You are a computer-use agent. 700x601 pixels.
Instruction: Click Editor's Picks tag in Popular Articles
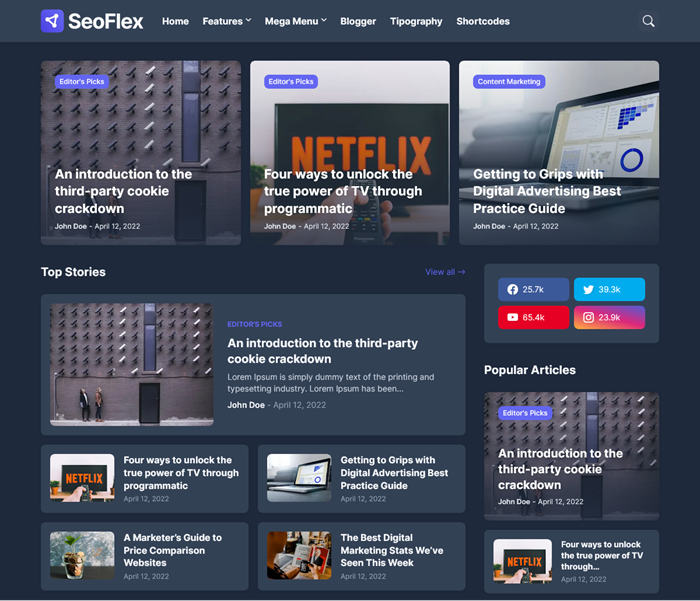pyautogui.click(x=525, y=413)
